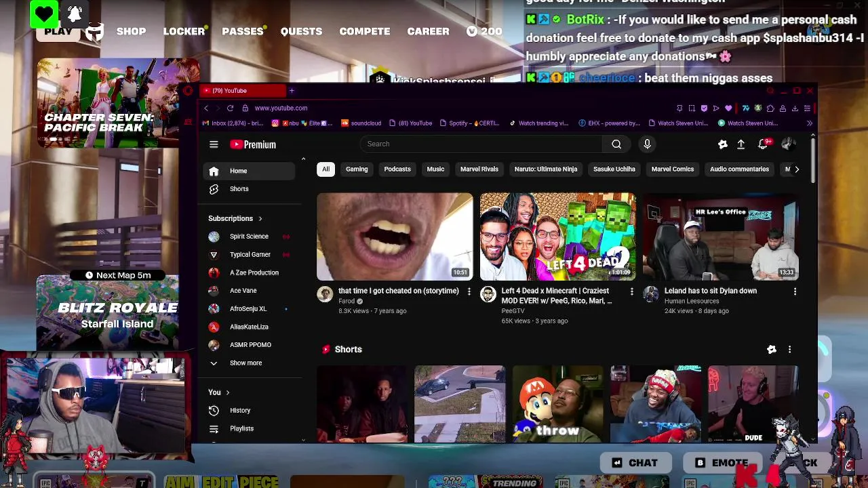Select the Sasuke Uchiha filter chip
This screenshot has height=488, width=868.
pos(614,169)
